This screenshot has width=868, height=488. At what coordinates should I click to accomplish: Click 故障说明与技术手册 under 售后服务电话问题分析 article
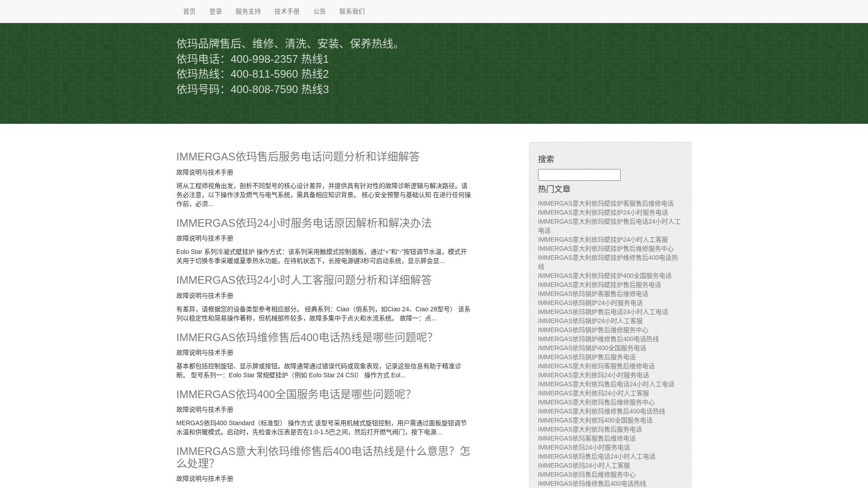205,172
